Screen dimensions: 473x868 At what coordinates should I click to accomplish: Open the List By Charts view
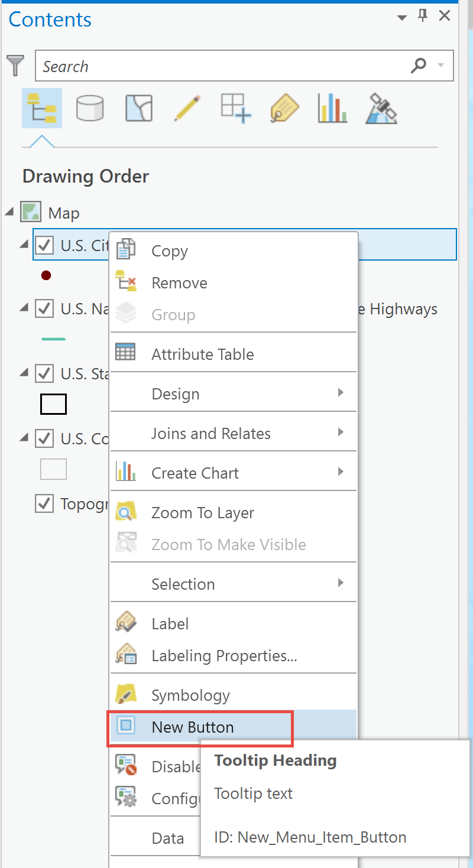click(332, 108)
